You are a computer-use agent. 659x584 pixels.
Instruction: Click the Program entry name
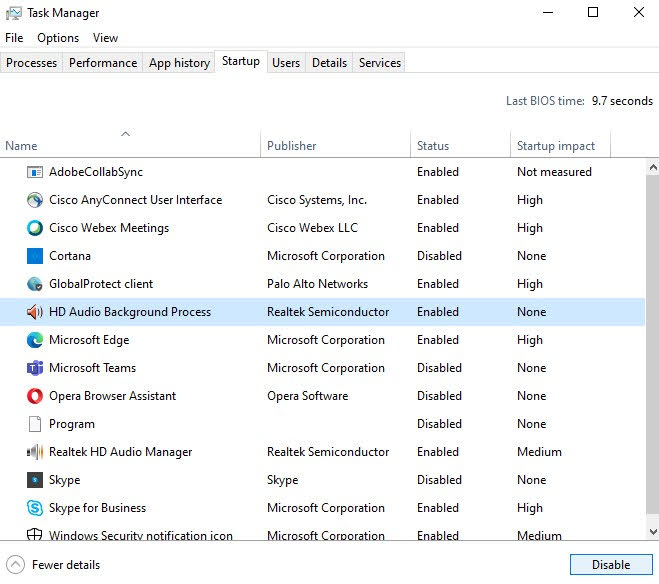(x=71, y=424)
